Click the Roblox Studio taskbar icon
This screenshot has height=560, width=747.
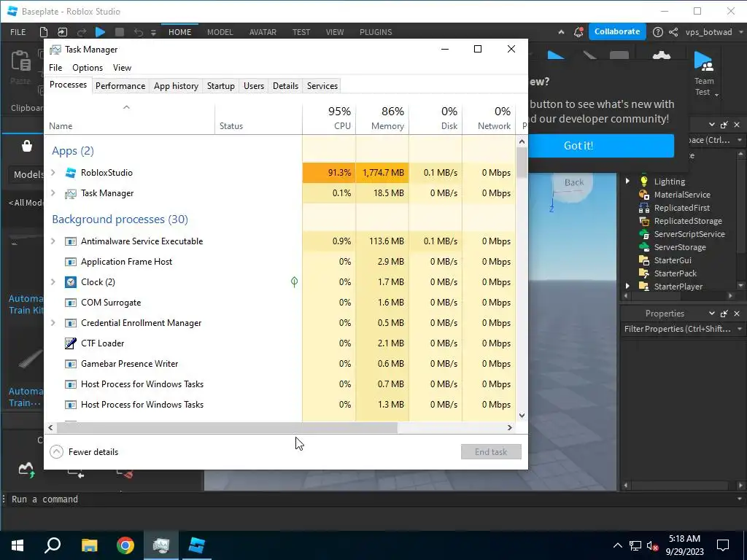coord(197,545)
